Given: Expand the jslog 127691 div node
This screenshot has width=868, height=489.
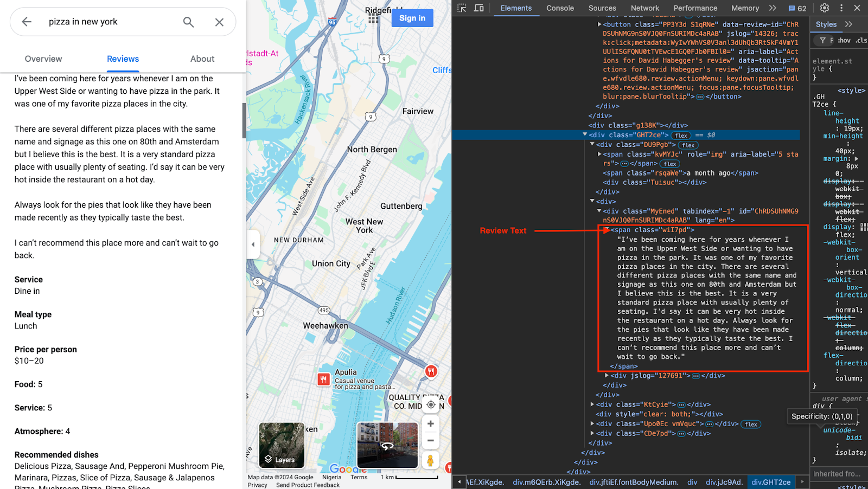Looking at the screenshot, I should click(607, 375).
